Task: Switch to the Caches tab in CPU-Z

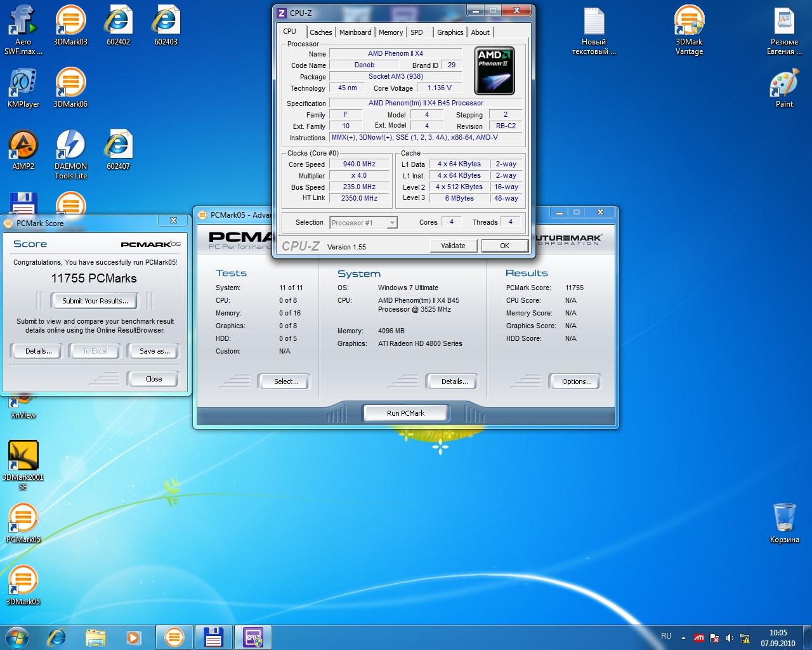Action: tap(320, 32)
